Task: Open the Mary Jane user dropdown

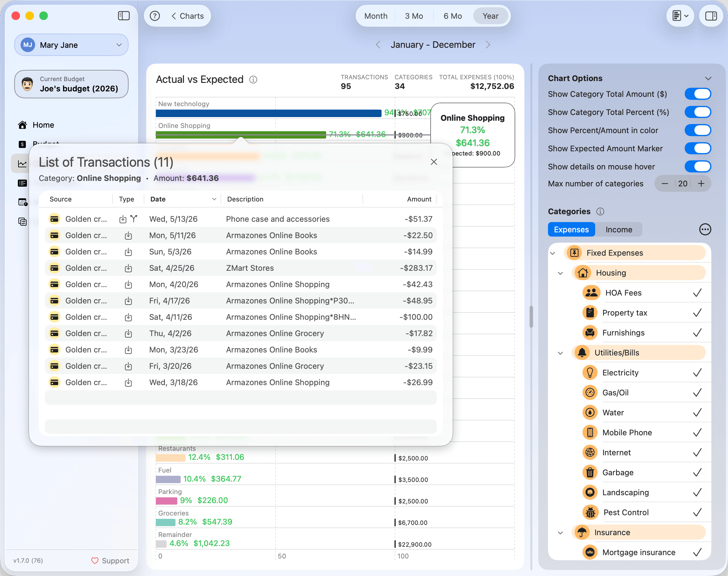Action: point(71,45)
